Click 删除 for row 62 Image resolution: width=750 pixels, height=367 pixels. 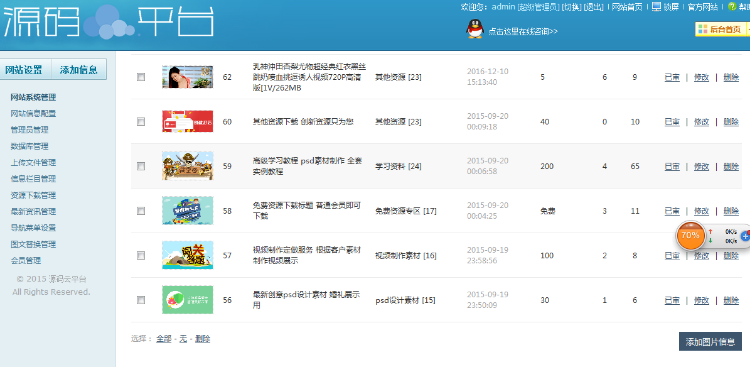731,77
